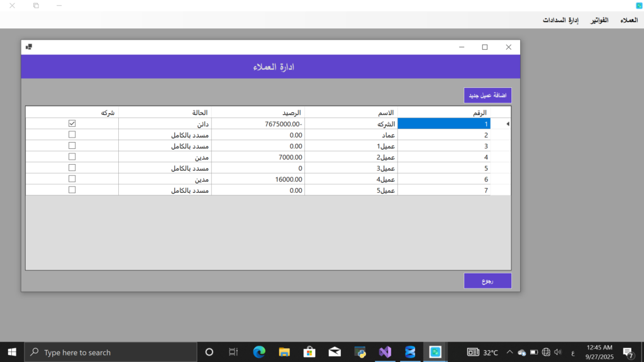Open File Explorer from taskbar
644x362 pixels.
pyautogui.click(x=284, y=352)
